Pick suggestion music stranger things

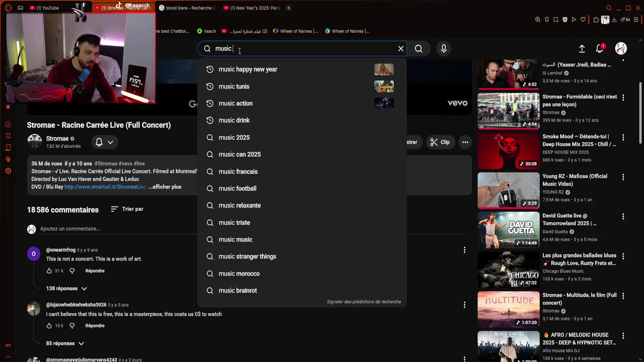pos(302,256)
